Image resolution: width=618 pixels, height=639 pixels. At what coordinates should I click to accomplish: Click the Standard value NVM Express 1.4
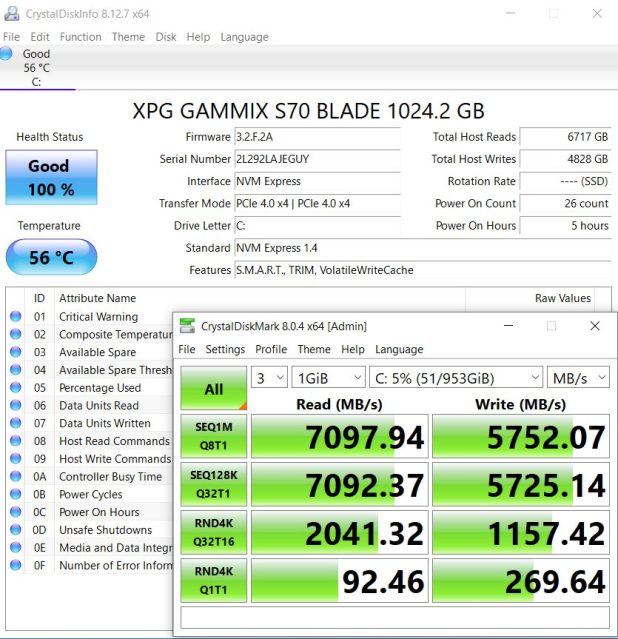pyautogui.click(x=423, y=248)
